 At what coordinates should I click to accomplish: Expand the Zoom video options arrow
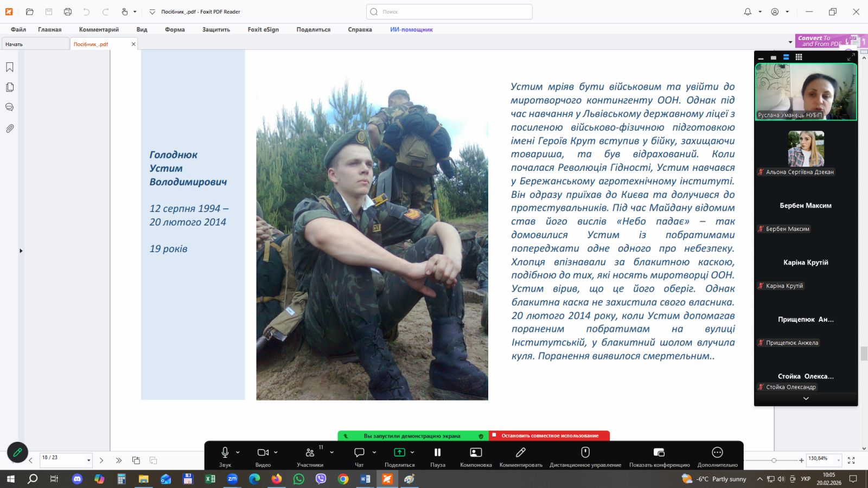(x=276, y=452)
